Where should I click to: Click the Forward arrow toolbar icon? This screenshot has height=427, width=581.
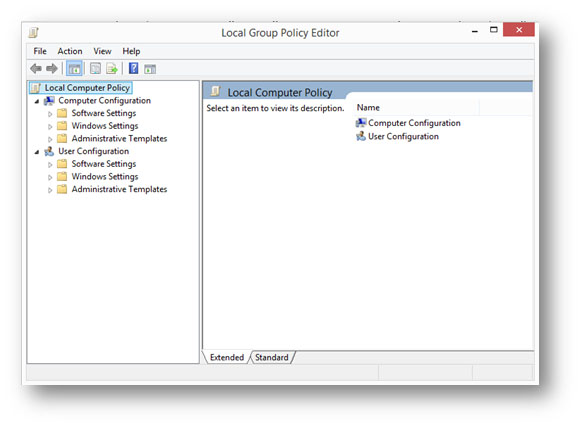click(x=52, y=69)
